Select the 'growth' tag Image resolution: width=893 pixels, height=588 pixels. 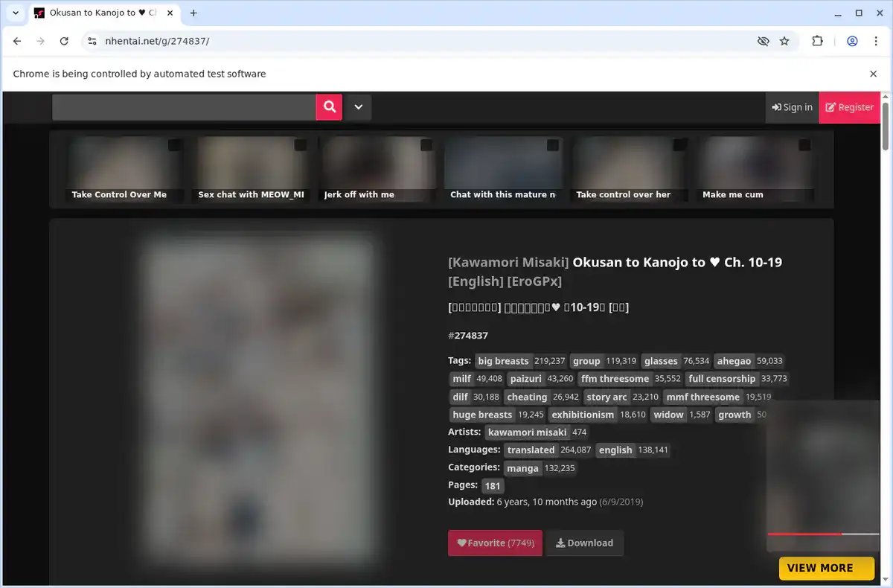[740, 415]
